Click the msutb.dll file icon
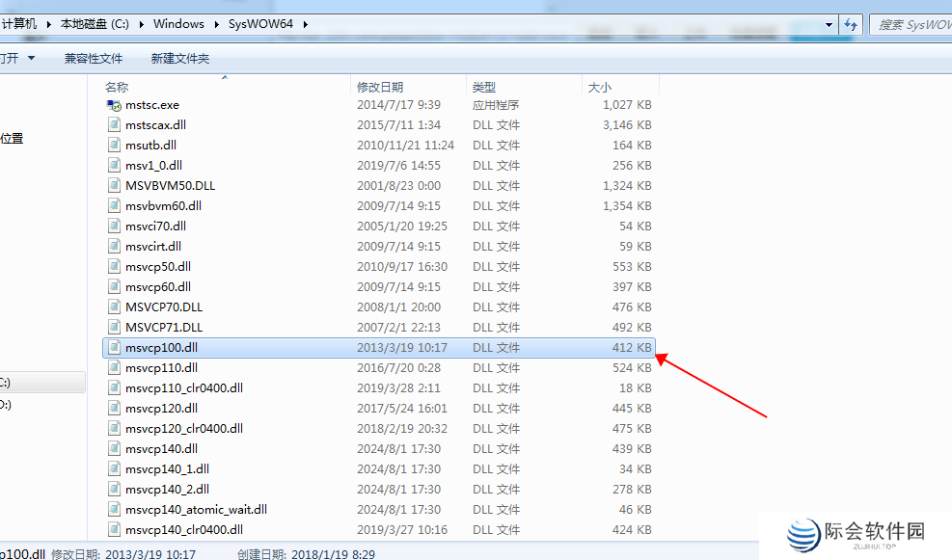952x560 pixels. click(115, 145)
